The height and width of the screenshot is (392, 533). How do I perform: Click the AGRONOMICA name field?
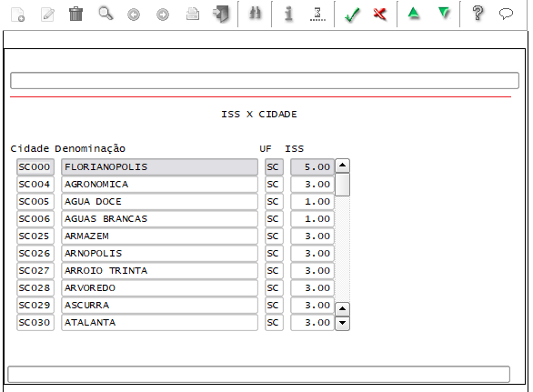point(159,185)
